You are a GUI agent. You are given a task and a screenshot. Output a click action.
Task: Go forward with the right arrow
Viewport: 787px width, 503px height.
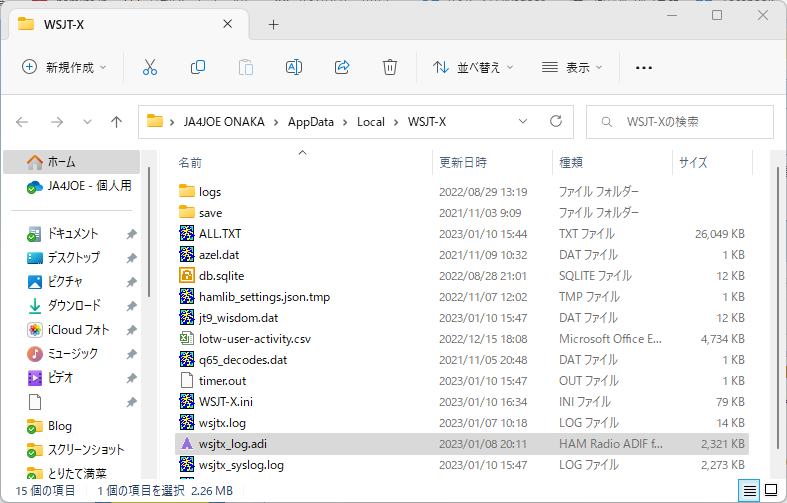57,121
